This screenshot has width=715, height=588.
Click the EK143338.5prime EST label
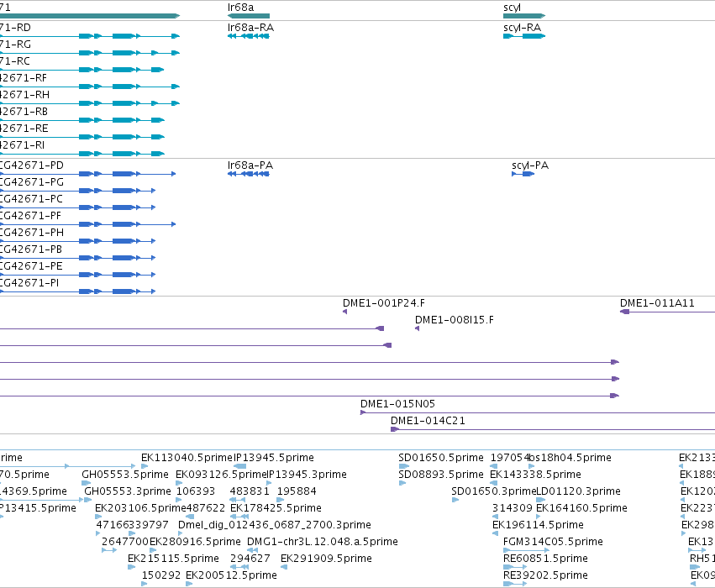pyautogui.click(x=535, y=475)
